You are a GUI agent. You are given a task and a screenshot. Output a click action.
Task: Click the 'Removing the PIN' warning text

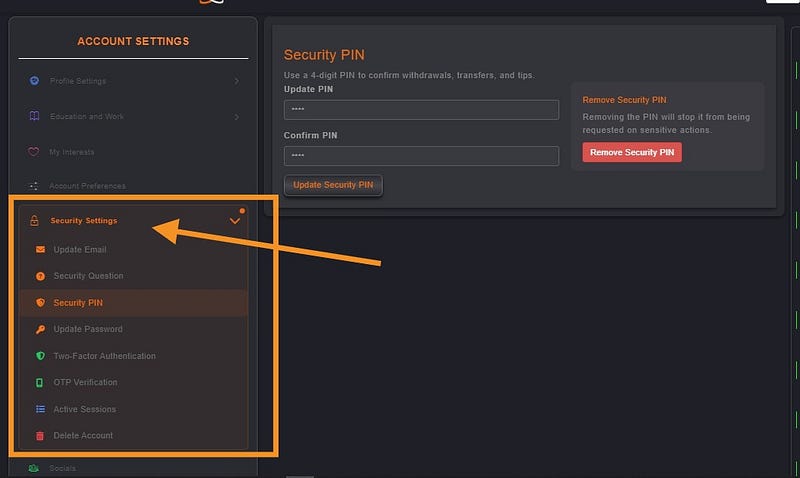coord(666,123)
